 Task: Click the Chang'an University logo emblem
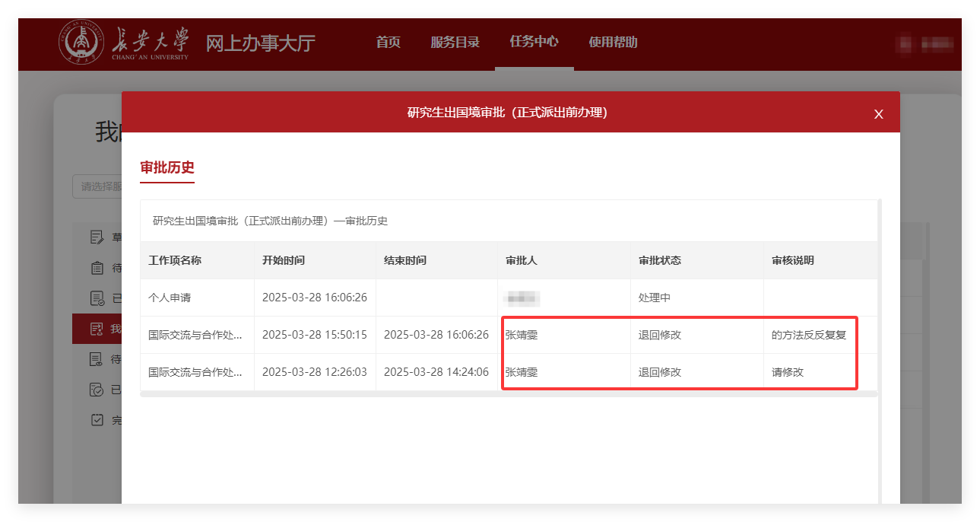82,43
